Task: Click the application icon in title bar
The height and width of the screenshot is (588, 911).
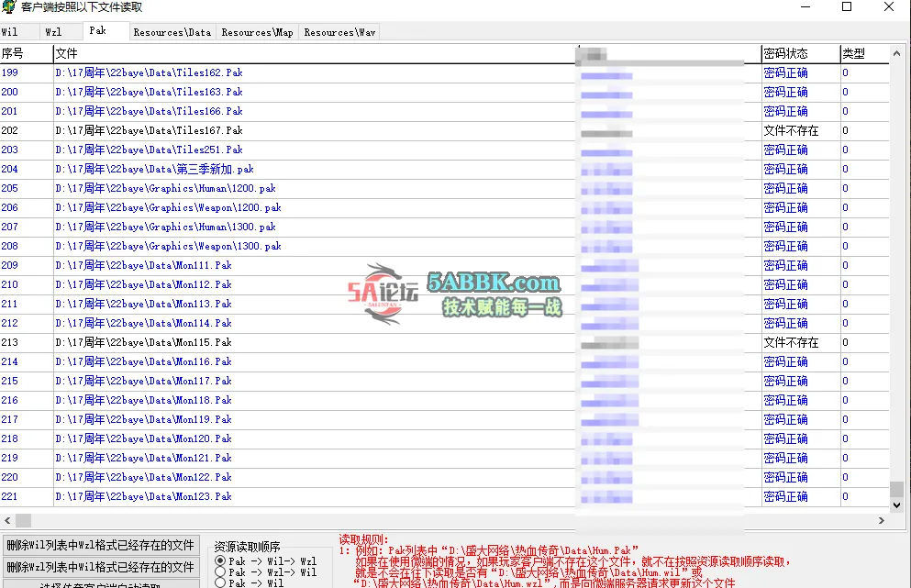Action: [x=8, y=7]
